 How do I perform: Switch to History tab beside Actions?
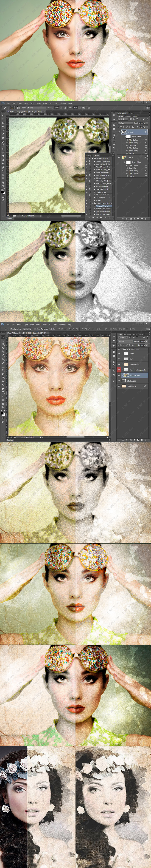pyautogui.click(x=88, y=156)
